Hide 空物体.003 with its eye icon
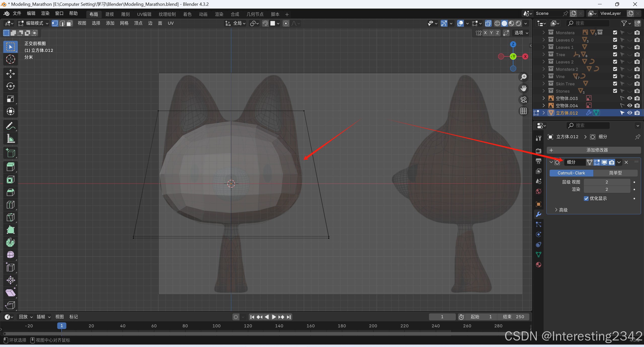The image size is (644, 347). tap(630, 98)
